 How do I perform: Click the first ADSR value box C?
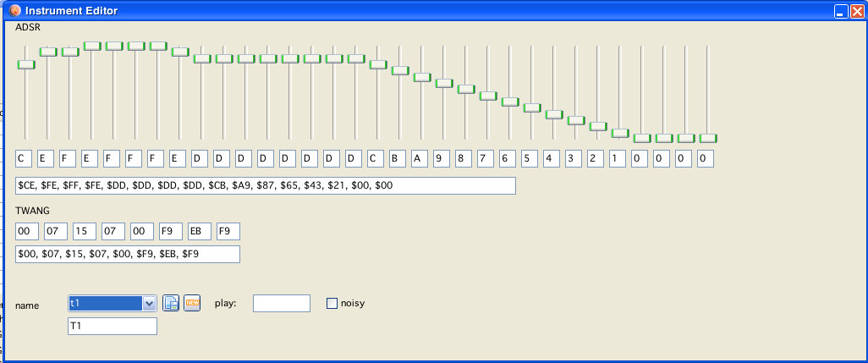25,158
